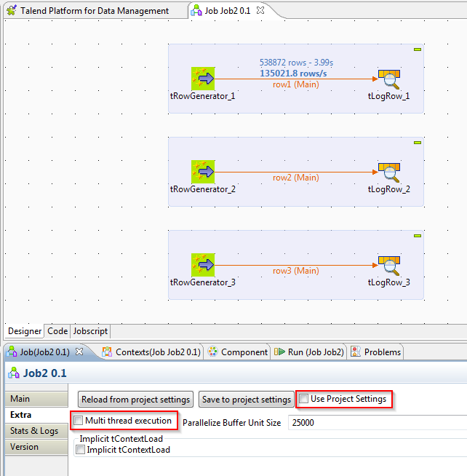The height and width of the screenshot is (476, 467).
Task: Click the Job2 editor tab icon
Action: click(x=196, y=10)
